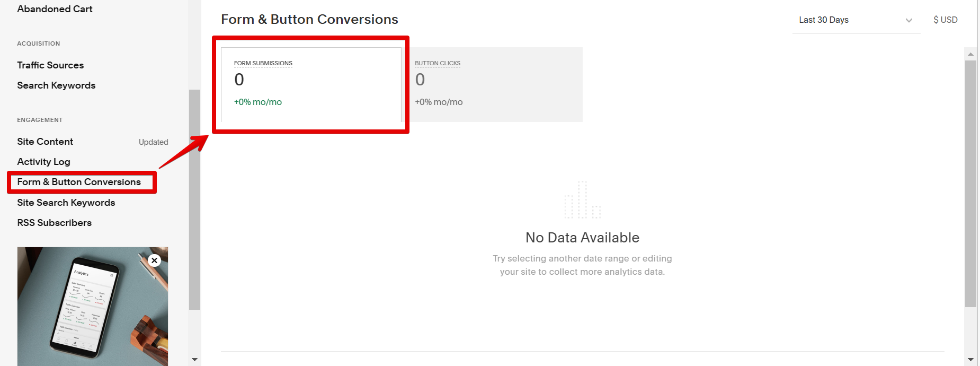Click the No Data Available chart icon
This screenshot has height=366, width=980.
[582, 200]
